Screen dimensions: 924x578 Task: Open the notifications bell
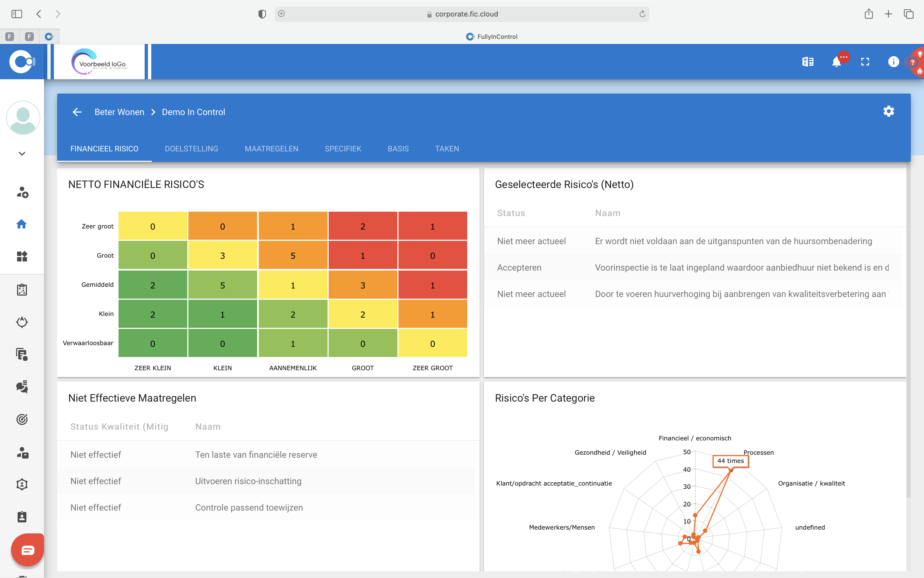click(836, 62)
